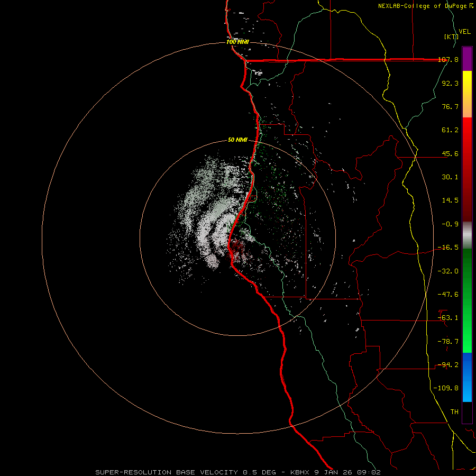Click the SUPER-RESOLUTION BASE VELOCITY caption
The image size is (476, 476).
238,472
